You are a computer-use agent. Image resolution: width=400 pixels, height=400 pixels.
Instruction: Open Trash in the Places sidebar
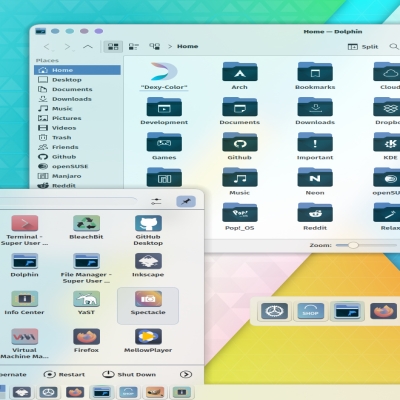(x=77, y=137)
